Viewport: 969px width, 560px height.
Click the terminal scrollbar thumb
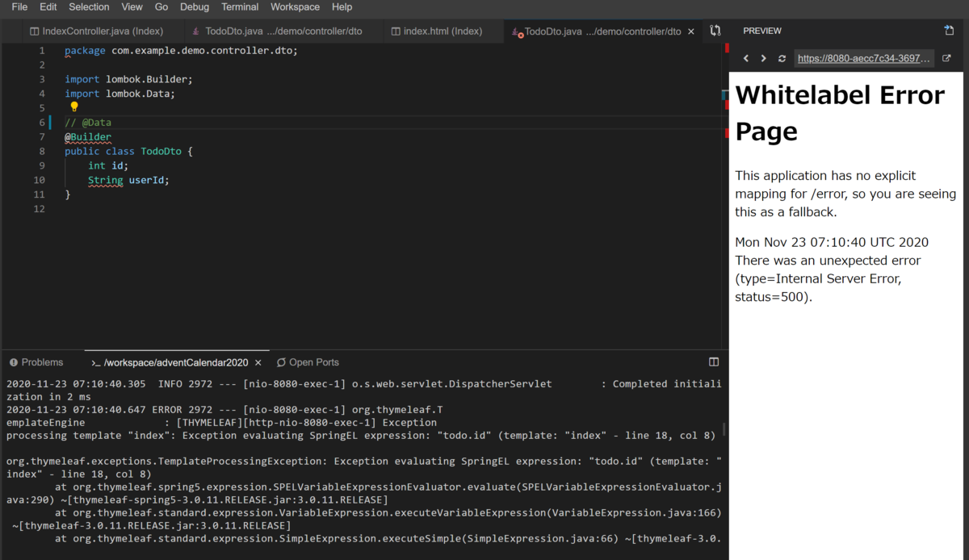[x=724, y=429]
